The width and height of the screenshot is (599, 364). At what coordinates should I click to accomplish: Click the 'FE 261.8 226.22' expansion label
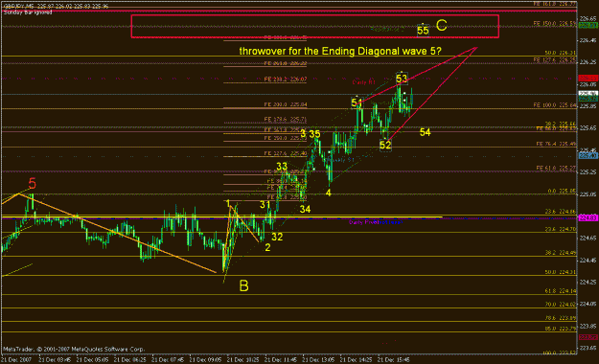286,63
